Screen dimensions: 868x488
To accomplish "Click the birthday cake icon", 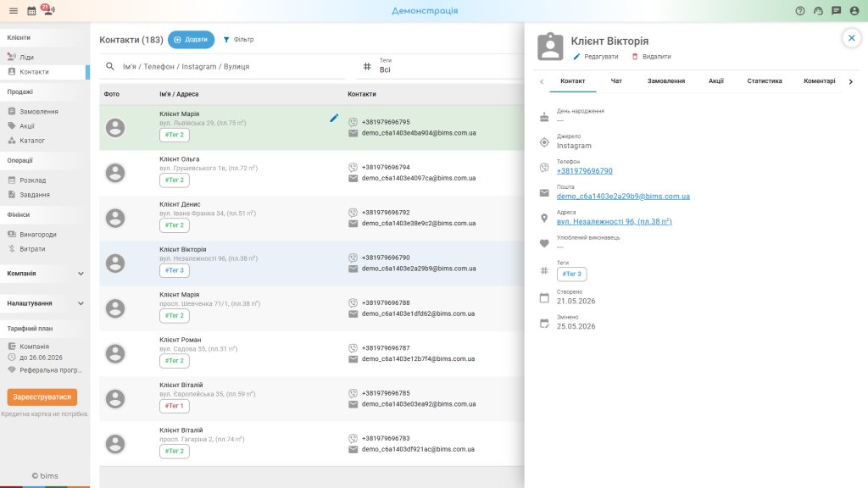I will coord(544,117).
